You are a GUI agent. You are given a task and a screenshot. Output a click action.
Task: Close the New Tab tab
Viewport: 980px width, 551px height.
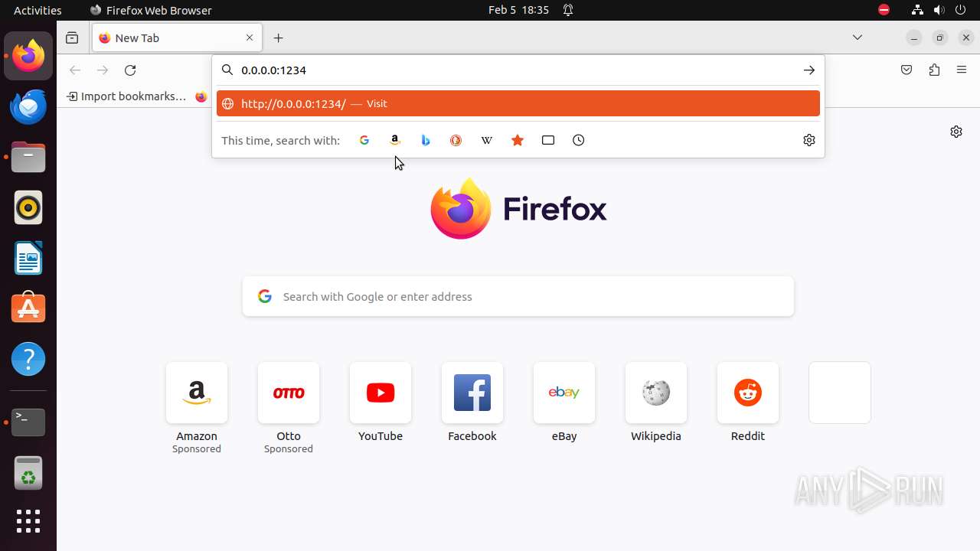[250, 37]
